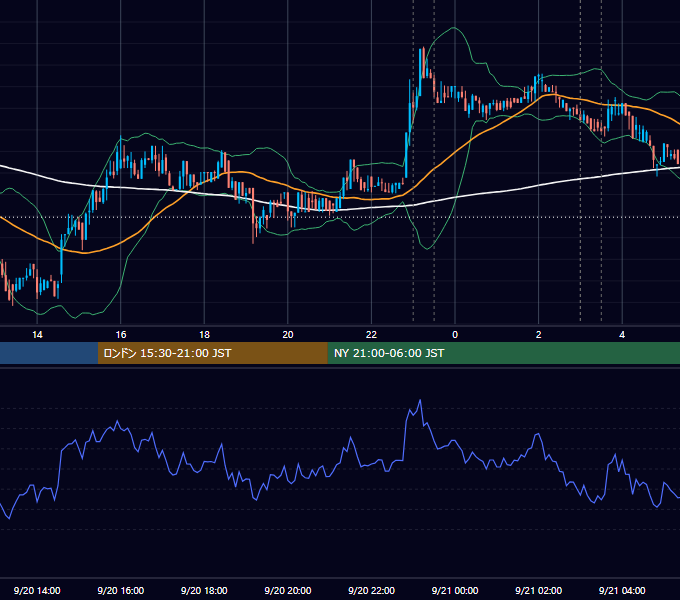Click the 14 hour label on the price axis
The height and width of the screenshot is (600, 680).
[x=37, y=335]
